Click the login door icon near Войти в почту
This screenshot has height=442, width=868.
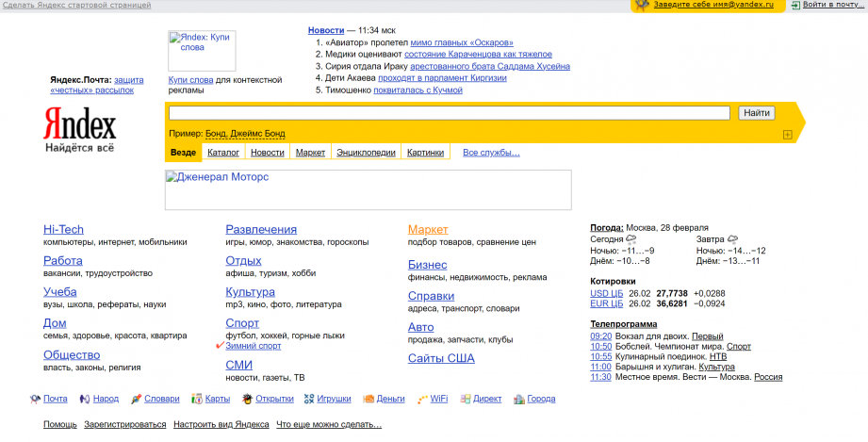[x=795, y=5]
